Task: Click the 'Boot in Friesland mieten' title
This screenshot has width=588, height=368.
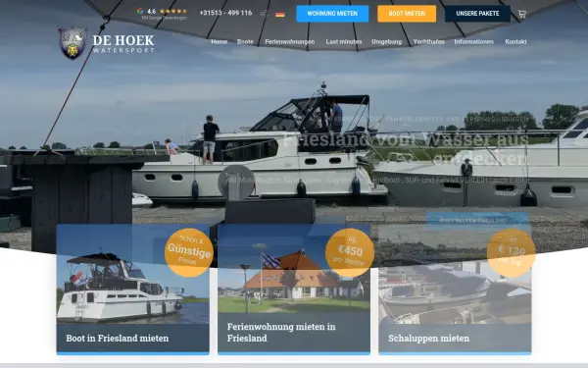Action: pyautogui.click(x=118, y=339)
